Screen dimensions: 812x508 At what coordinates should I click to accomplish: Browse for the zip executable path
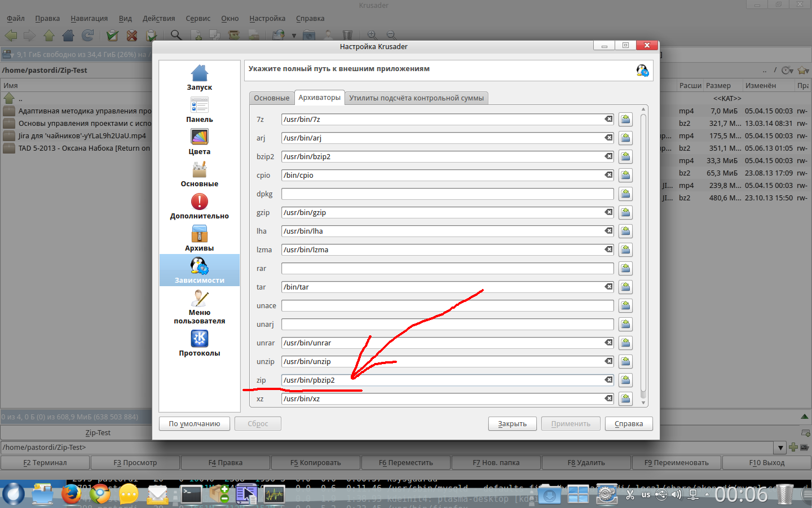click(625, 380)
